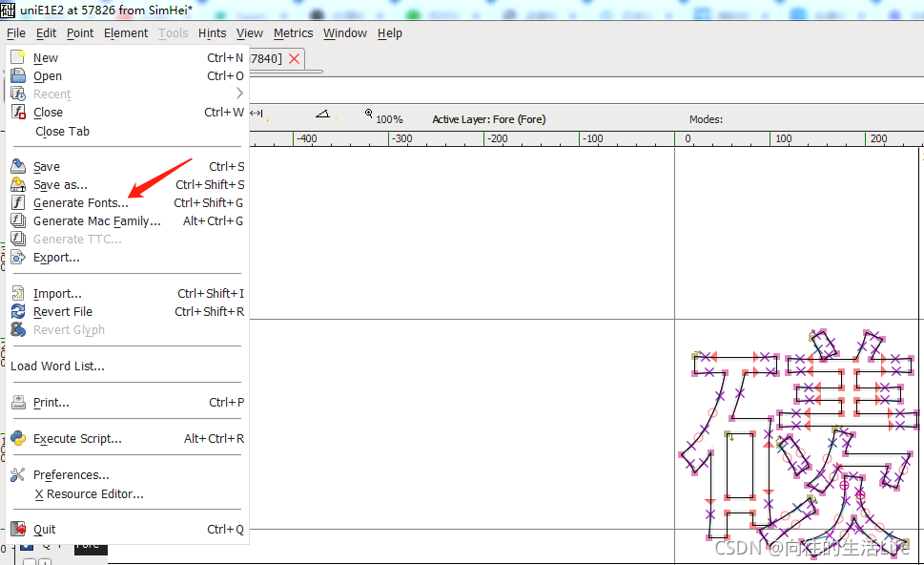Select Load Word List... entry
The height and width of the screenshot is (565, 924).
point(127,366)
